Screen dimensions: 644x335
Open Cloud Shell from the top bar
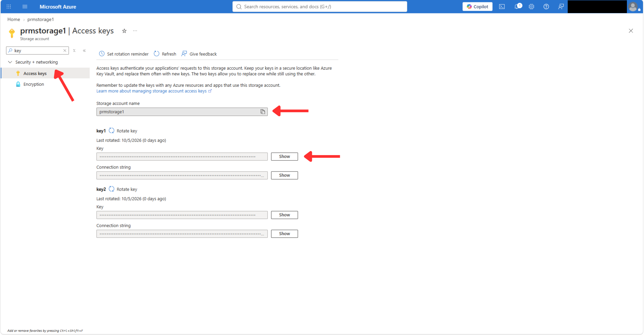point(502,7)
